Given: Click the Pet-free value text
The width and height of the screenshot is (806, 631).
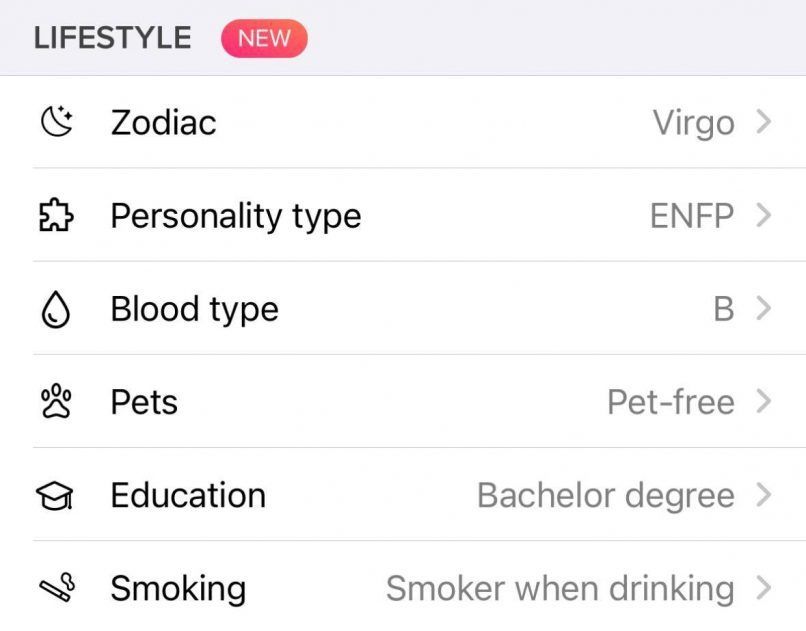Looking at the screenshot, I should pyautogui.click(x=670, y=401).
